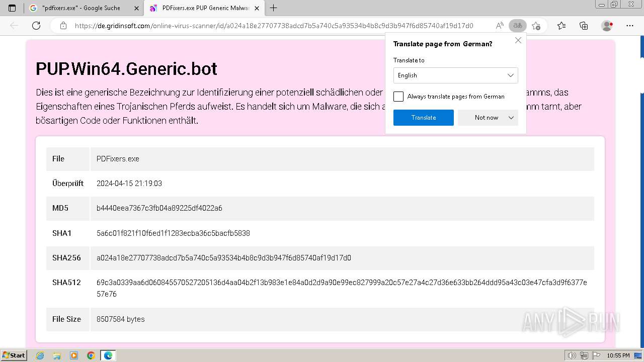Enable Always translate pages from German
644x362 pixels.
point(398,97)
